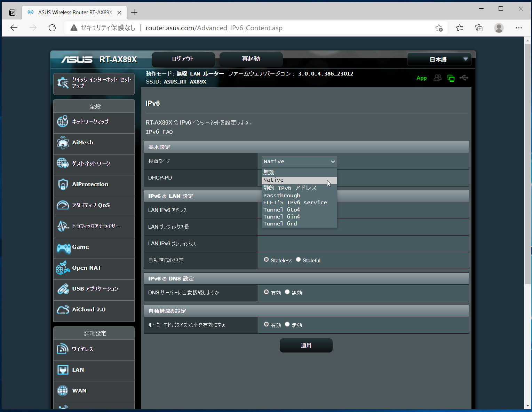This screenshot has width=532, height=412.
Task: Click the ASUS logo
Action: [77, 60]
